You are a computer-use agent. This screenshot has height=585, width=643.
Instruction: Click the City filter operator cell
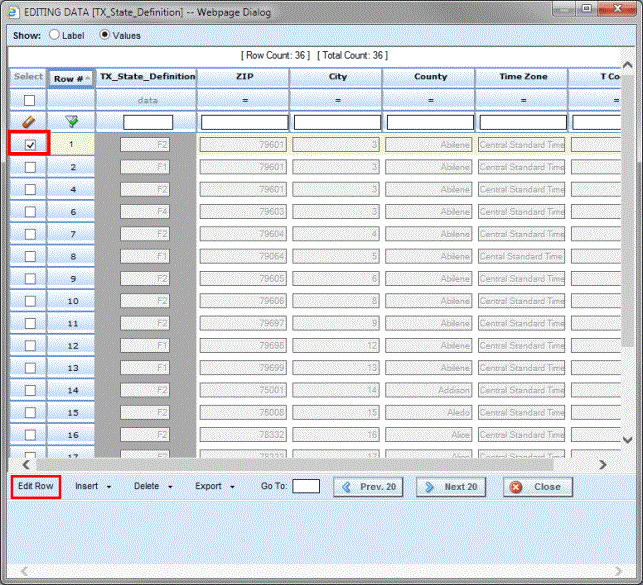coord(337,100)
